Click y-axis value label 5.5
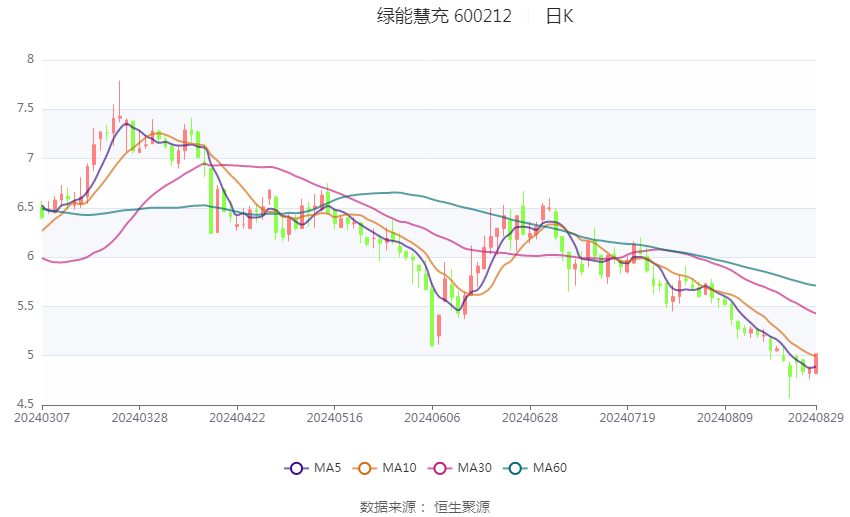This screenshot has height=517, width=850. tap(25, 306)
